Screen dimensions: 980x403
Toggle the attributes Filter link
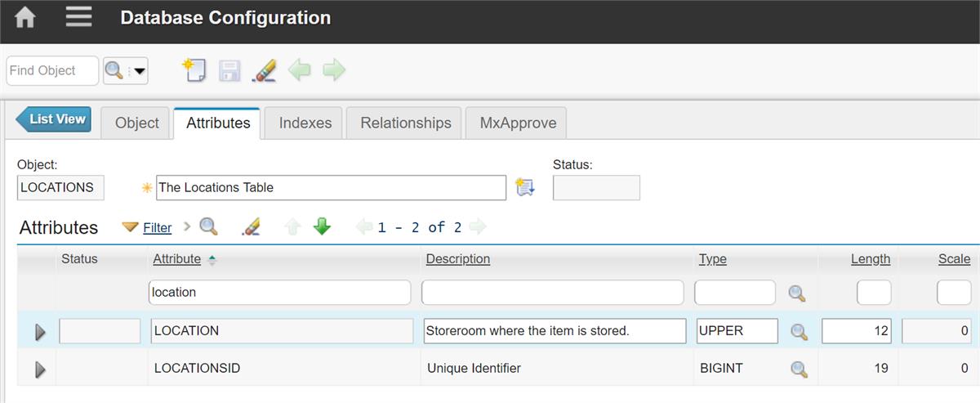pos(157,228)
